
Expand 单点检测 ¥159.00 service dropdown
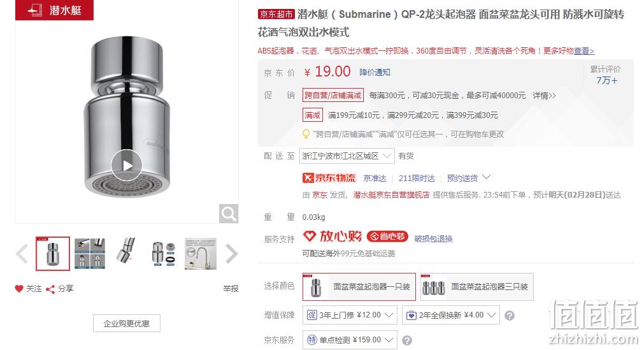(x=350, y=340)
